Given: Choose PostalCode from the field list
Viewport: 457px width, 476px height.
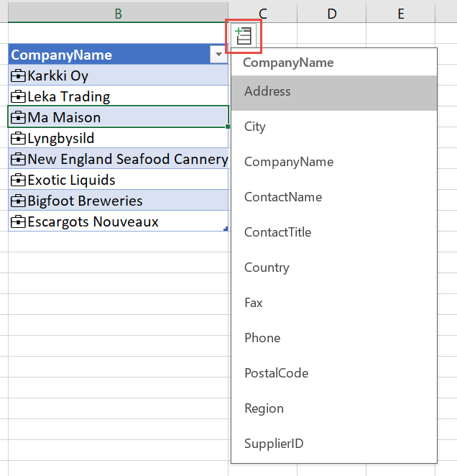Looking at the screenshot, I should [334, 373].
